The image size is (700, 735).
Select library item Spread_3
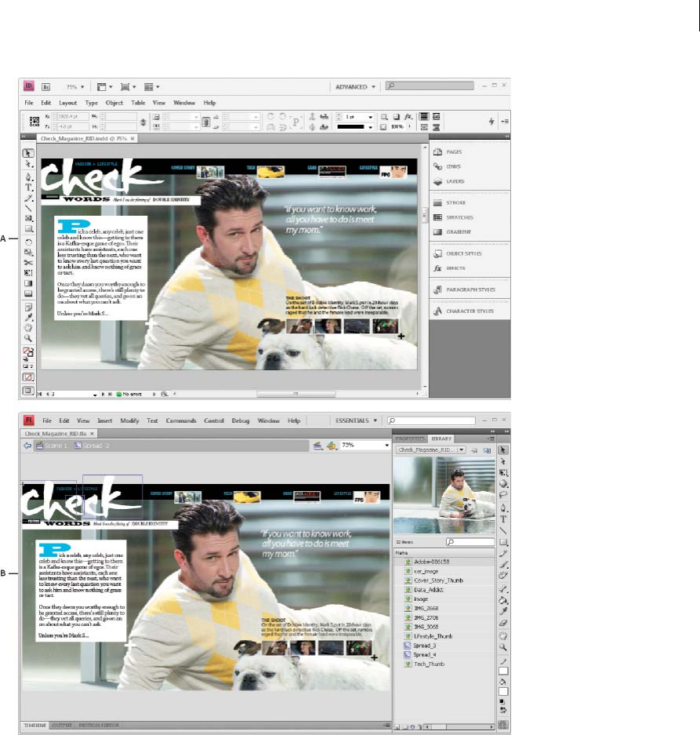point(444,646)
